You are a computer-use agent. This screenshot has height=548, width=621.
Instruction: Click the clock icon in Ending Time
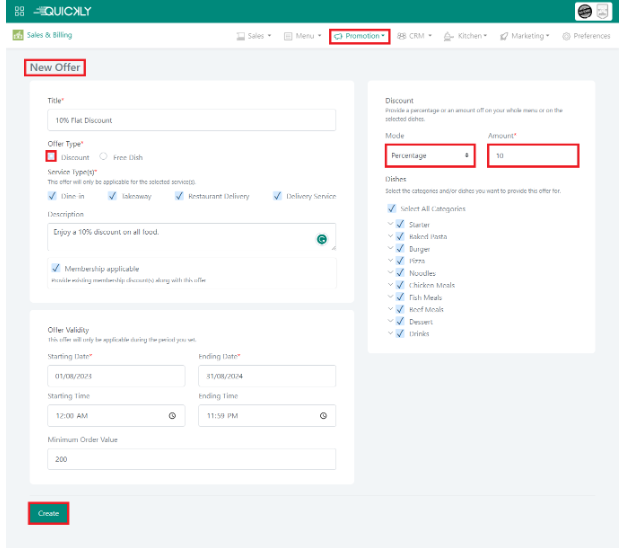point(323,415)
